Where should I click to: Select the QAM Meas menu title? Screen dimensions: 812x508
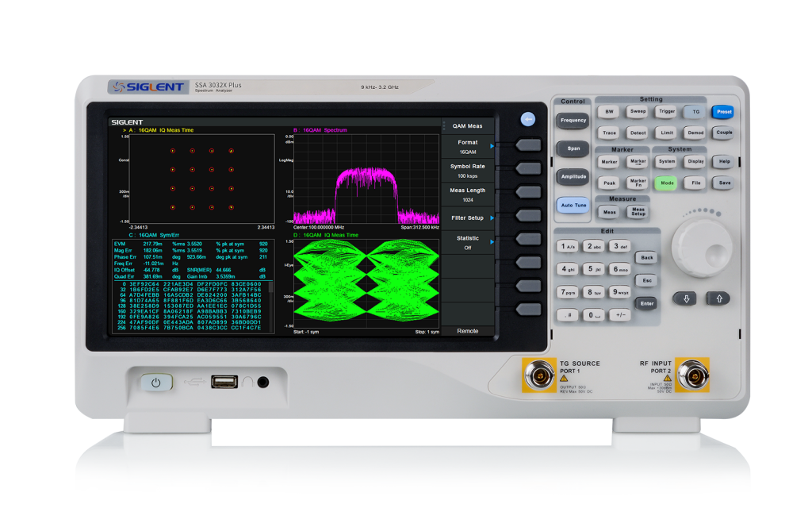467,125
